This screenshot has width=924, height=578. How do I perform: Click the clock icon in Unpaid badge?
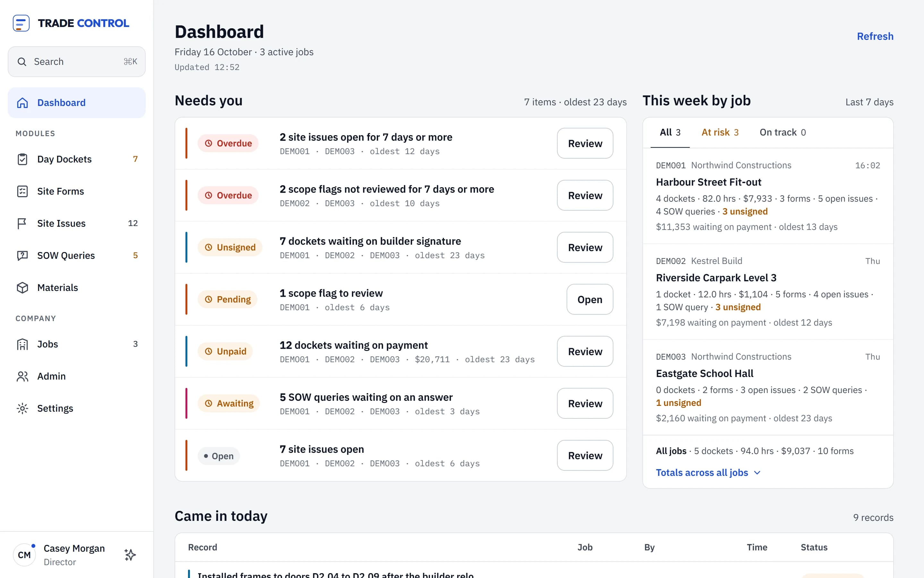(209, 351)
